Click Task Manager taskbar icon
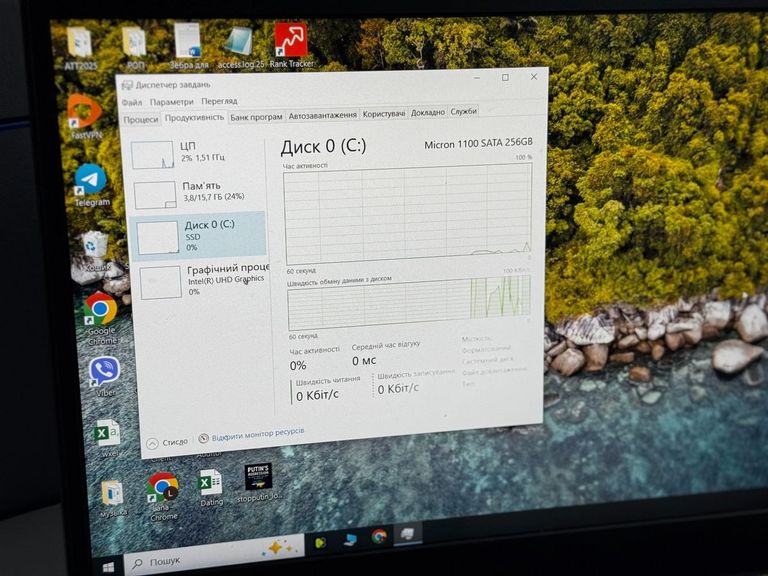Screen dimensions: 768x576 point(407,534)
